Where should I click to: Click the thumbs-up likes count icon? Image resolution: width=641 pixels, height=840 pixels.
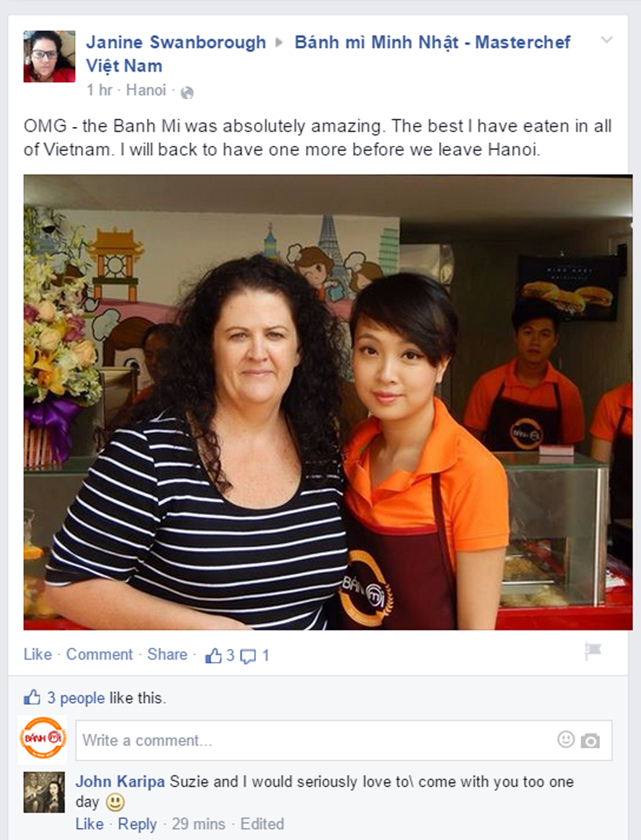tap(213, 655)
